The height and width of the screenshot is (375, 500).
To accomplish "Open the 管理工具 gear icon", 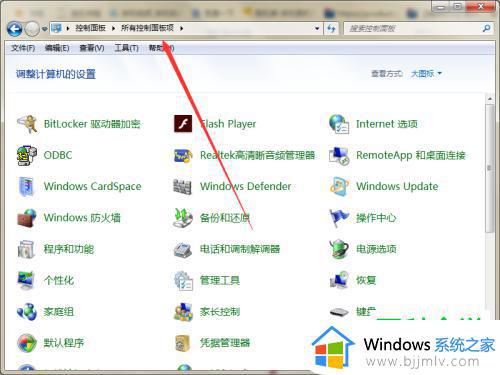I will (x=183, y=280).
